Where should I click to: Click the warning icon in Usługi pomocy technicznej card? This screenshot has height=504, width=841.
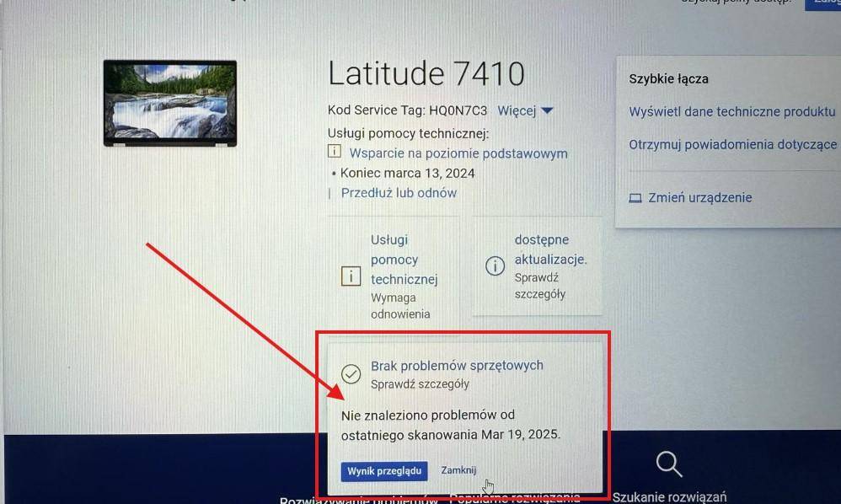351,276
